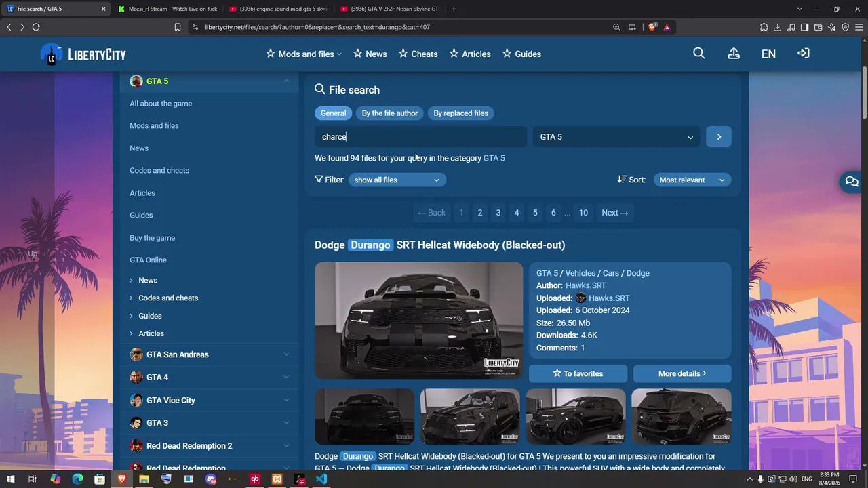Screen dimensions: 868x488
Task: Reload the page with the refresh icon
Action: pyautogui.click(x=36, y=27)
